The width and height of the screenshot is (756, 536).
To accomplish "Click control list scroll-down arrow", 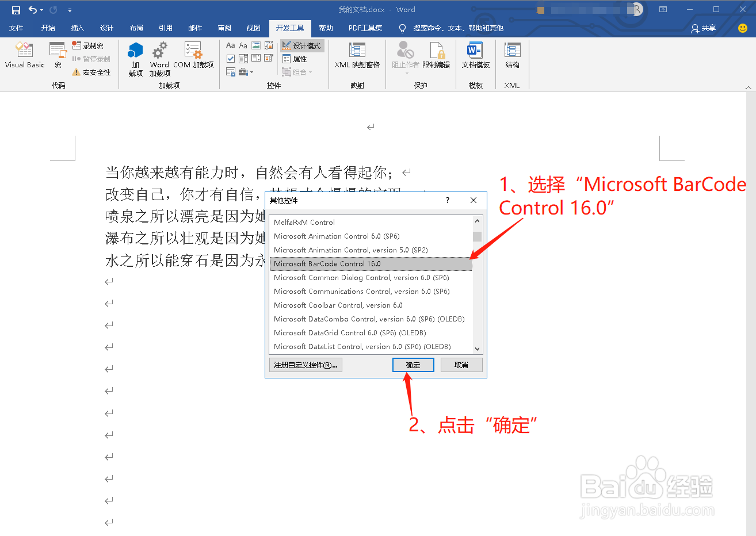I will [477, 349].
